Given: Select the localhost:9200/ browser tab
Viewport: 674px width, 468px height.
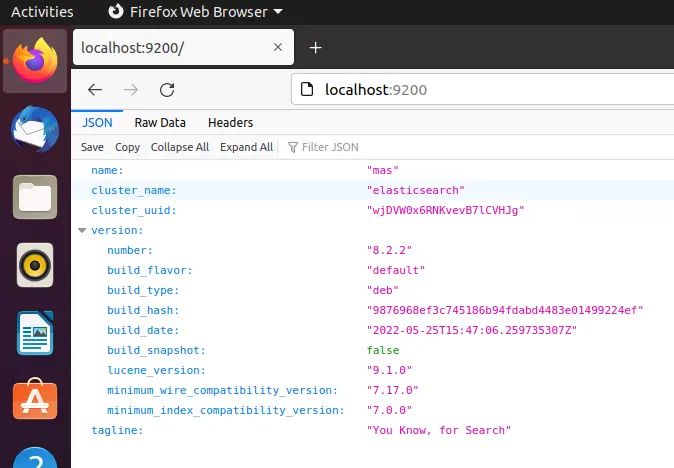Looking at the screenshot, I should pos(184,47).
